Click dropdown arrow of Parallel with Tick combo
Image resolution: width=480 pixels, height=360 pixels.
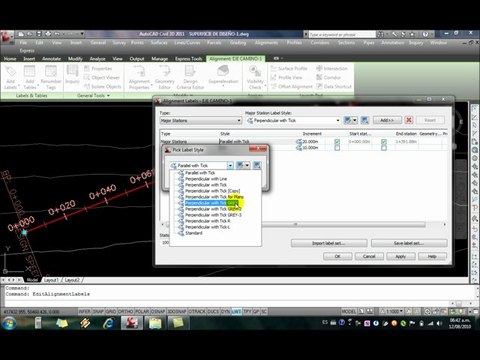tap(230, 165)
